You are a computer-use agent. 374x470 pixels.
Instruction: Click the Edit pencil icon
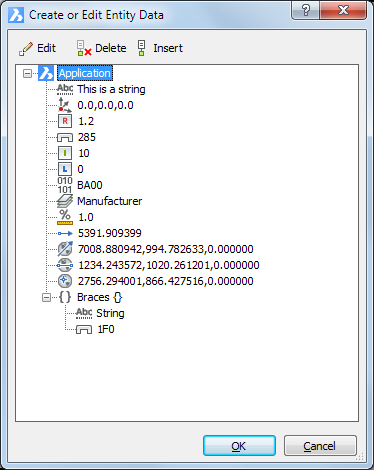pyautogui.click(x=26, y=49)
